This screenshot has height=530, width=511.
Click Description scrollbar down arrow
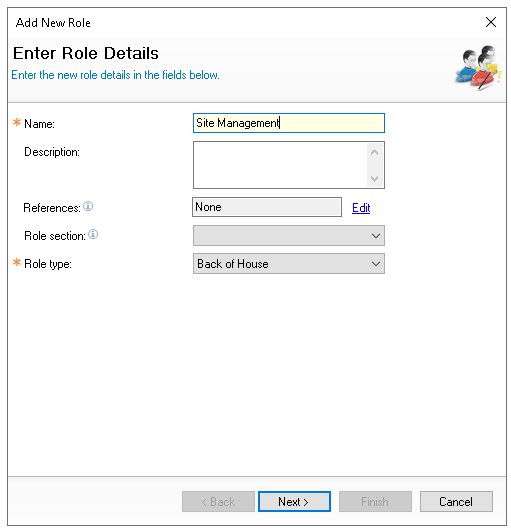[x=374, y=178]
